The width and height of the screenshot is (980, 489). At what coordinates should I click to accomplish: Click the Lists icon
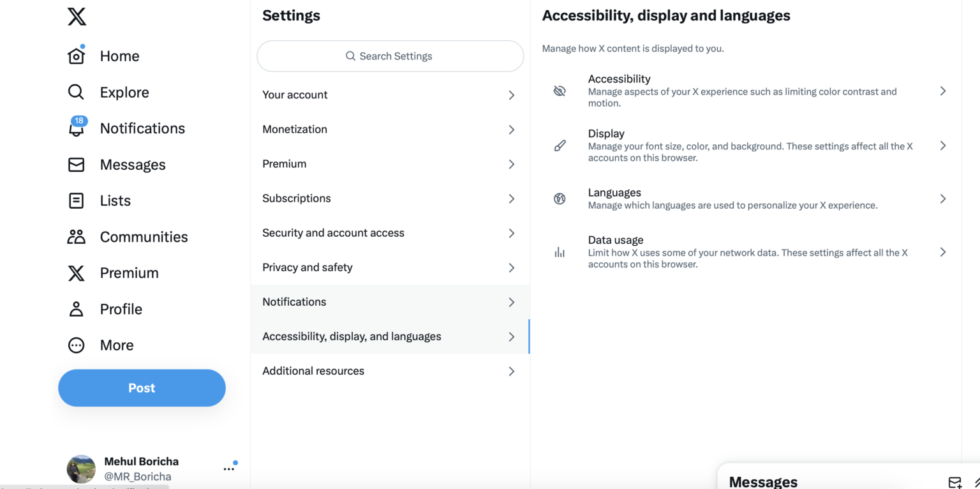point(76,200)
